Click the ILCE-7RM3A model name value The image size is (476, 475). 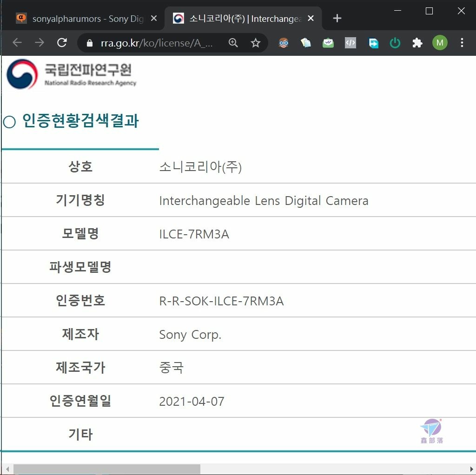194,234
